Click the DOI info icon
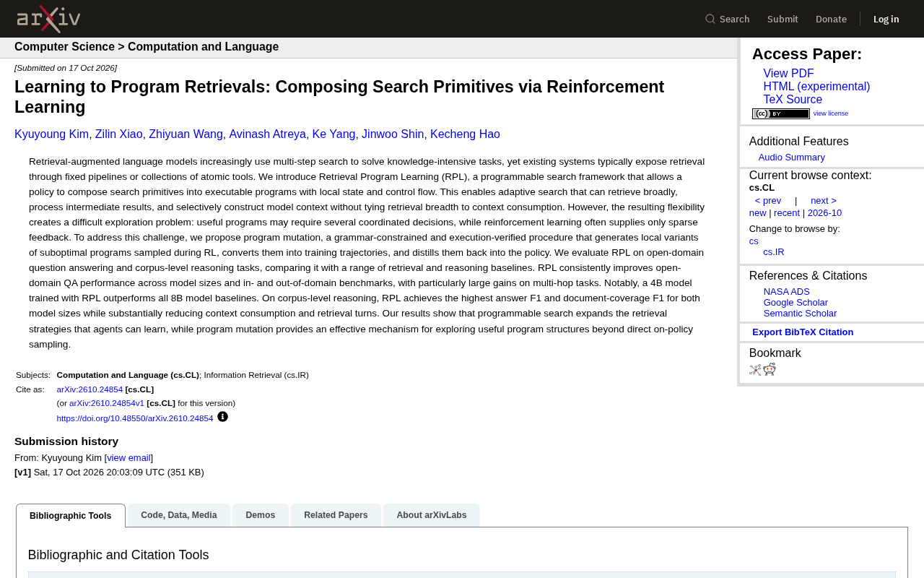 (x=222, y=417)
